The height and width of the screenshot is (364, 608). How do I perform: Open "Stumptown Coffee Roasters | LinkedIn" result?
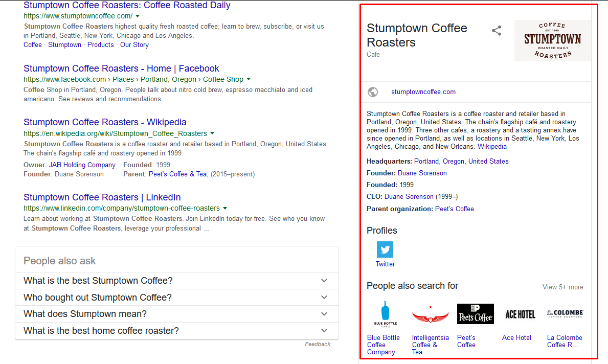102,197
